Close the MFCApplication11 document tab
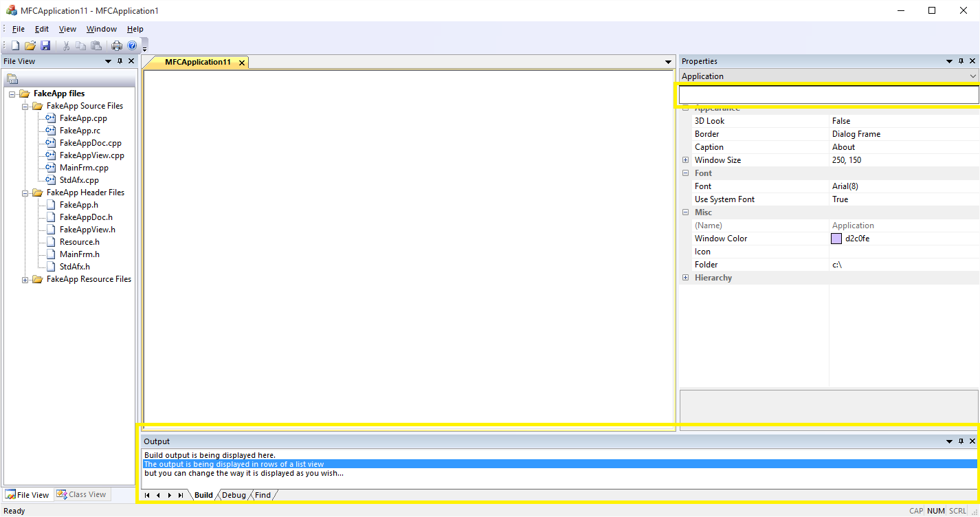 tap(241, 63)
